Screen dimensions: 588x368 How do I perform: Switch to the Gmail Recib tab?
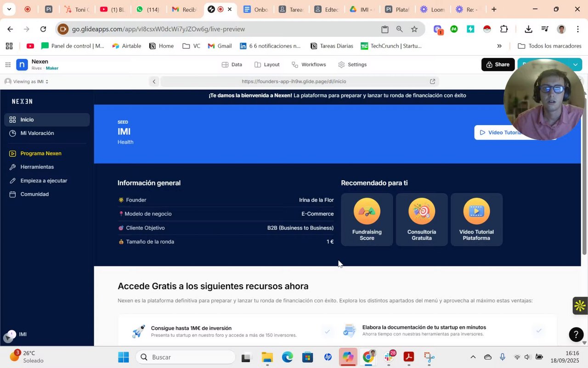183,9
